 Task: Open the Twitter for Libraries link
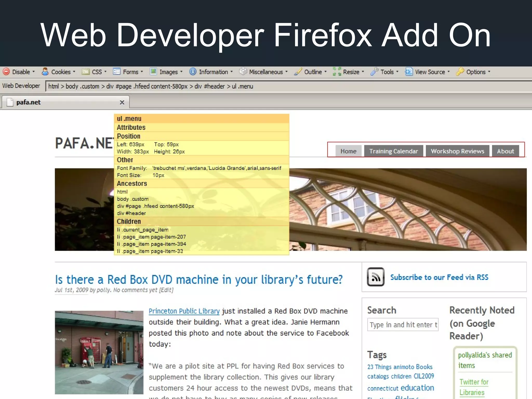point(474,387)
